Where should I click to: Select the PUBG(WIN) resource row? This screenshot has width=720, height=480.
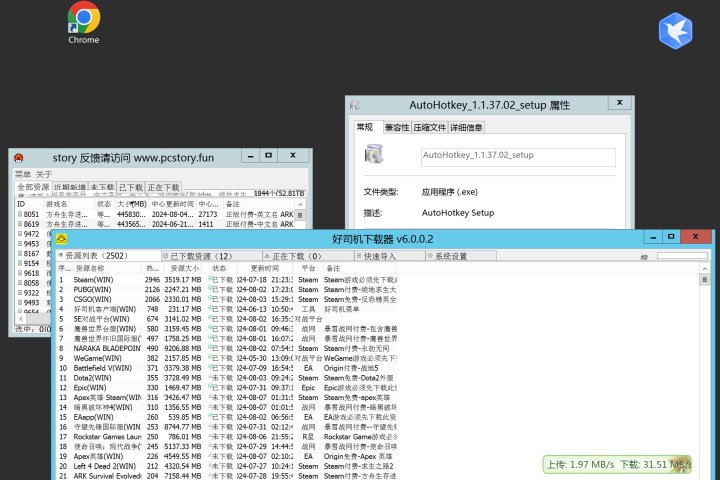coord(227,289)
